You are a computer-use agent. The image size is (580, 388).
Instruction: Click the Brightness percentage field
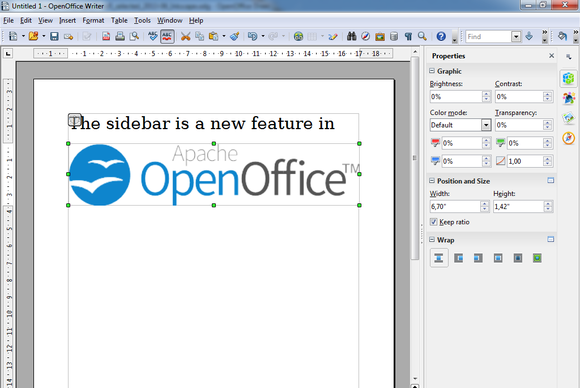click(456, 97)
